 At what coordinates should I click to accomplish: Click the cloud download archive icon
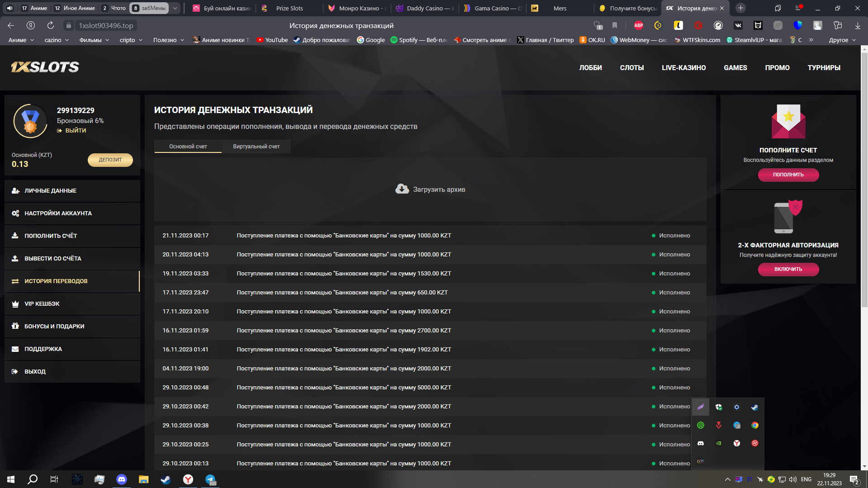pos(402,189)
